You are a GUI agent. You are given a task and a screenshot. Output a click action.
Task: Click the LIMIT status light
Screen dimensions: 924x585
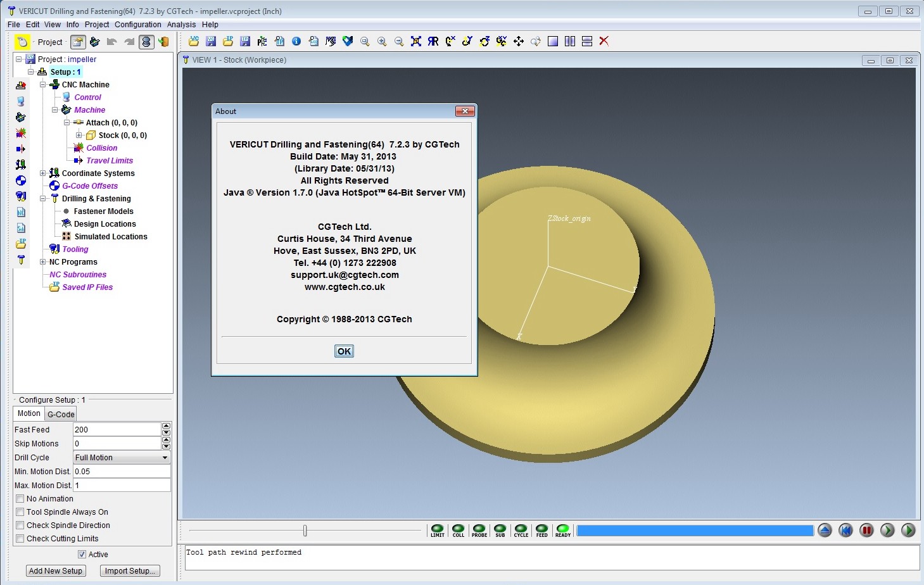(438, 531)
